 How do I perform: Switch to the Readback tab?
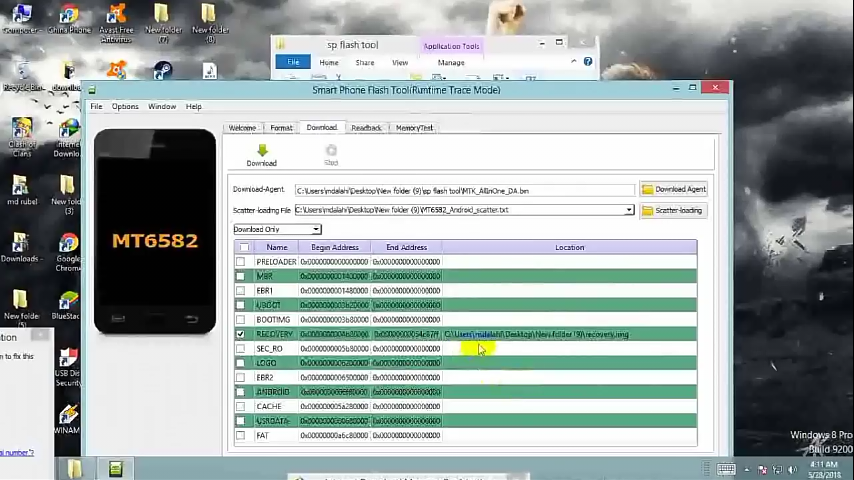tap(366, 128)
